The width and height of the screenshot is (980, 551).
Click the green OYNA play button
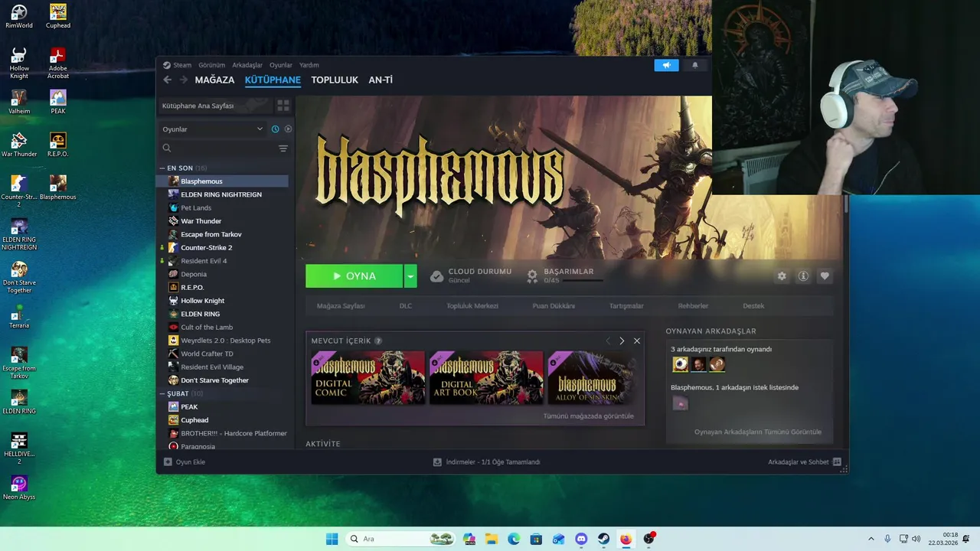(x=354, y=276)
